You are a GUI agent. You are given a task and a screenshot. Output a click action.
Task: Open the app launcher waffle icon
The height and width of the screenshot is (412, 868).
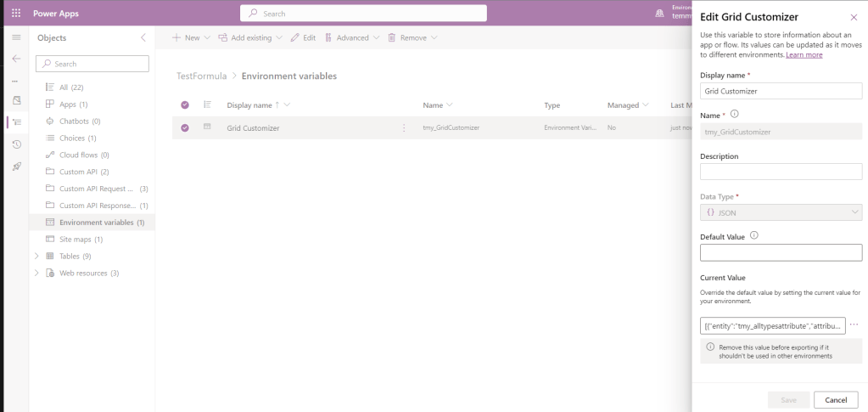pyautogui.click(x=16, y=14)
